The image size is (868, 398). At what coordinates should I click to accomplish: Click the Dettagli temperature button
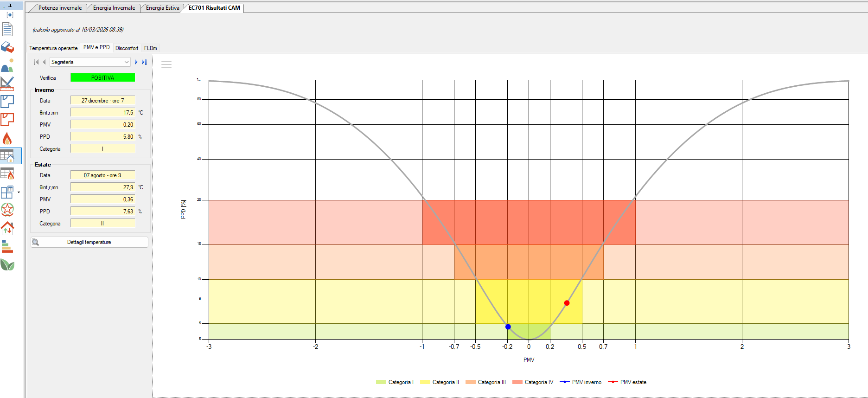click(89, 242)
